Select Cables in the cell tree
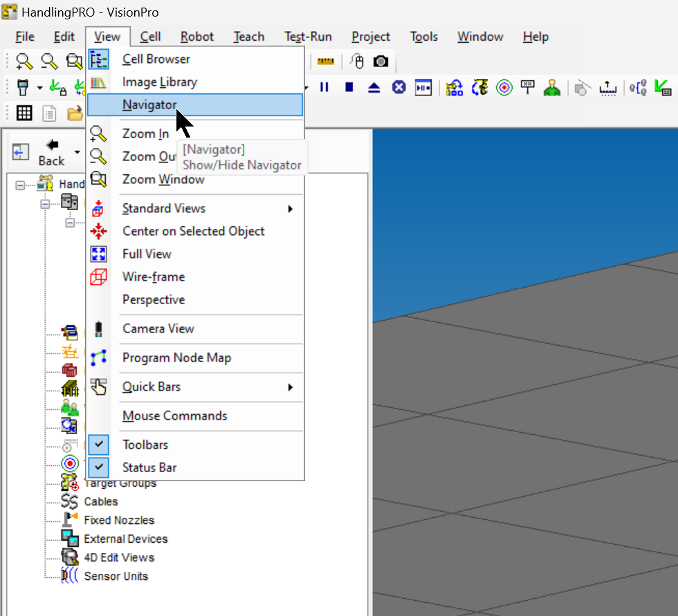Screen dimensions: 678x616 point(101,501)
